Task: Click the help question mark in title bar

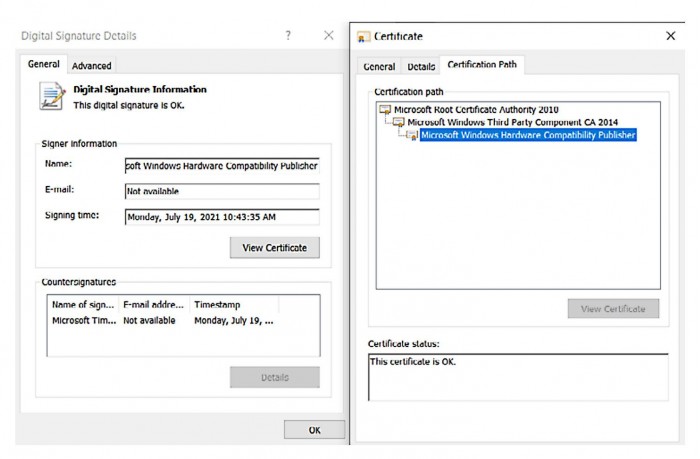Action: point(288,36)
